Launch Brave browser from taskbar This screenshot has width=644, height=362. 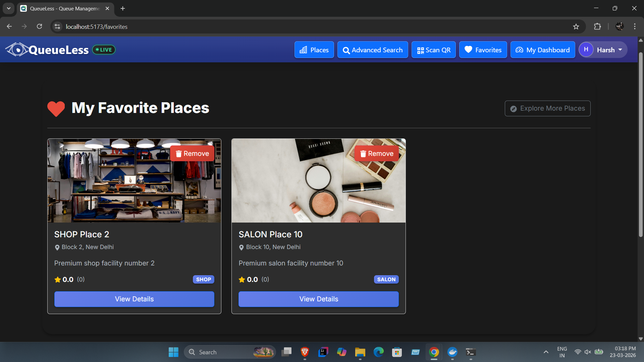pyautogui.click(x=305, y=352)
